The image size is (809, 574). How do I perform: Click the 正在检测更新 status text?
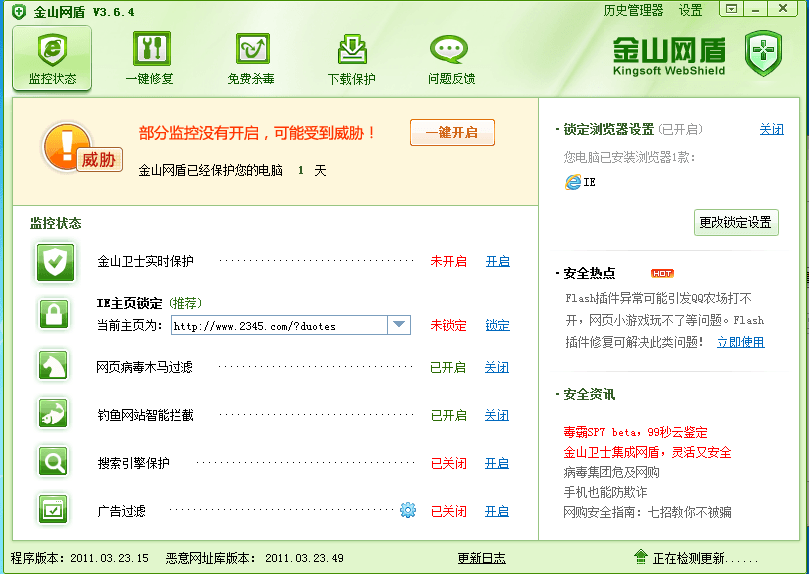(705, 559)
